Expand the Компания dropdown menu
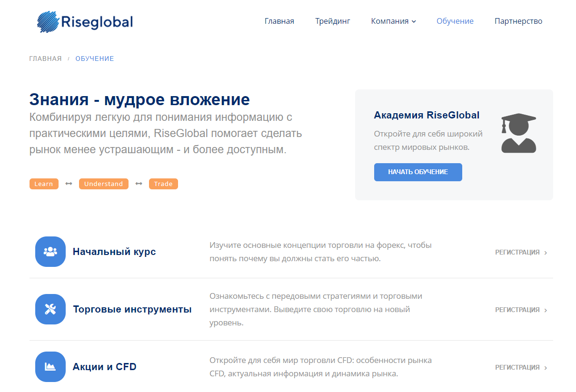The height and width of the screenshot is (392, 576). (394, 21)
